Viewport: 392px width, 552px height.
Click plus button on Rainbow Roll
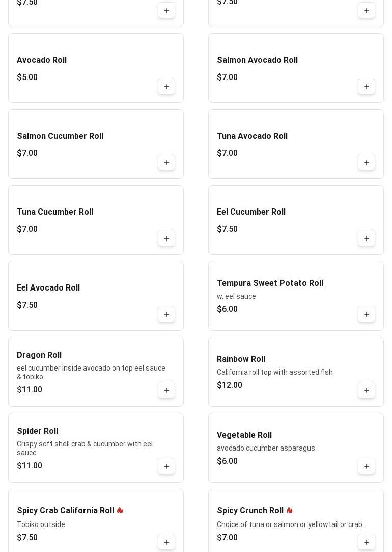367,390
